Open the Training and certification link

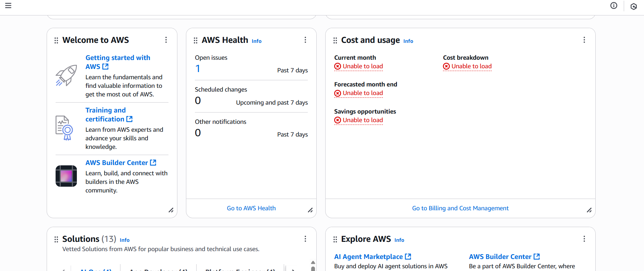(106, 115)
